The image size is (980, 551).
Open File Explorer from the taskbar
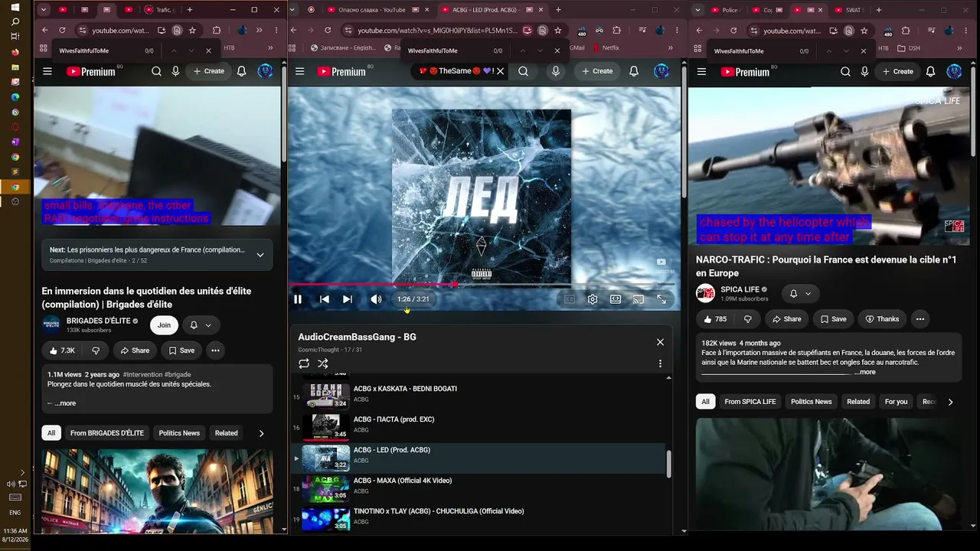pos(15,67)
